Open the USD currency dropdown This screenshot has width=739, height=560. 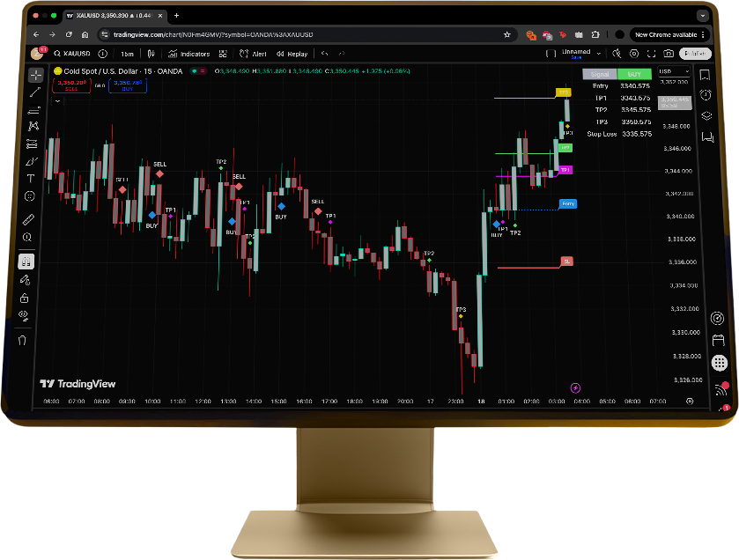tap(674, 71)
